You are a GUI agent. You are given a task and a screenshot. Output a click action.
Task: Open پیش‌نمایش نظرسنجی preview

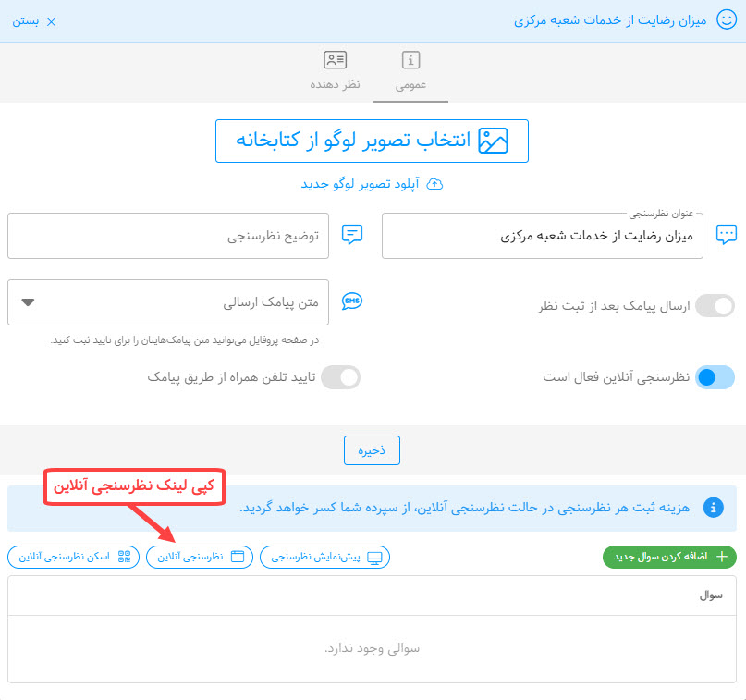(x=324, y=557)
